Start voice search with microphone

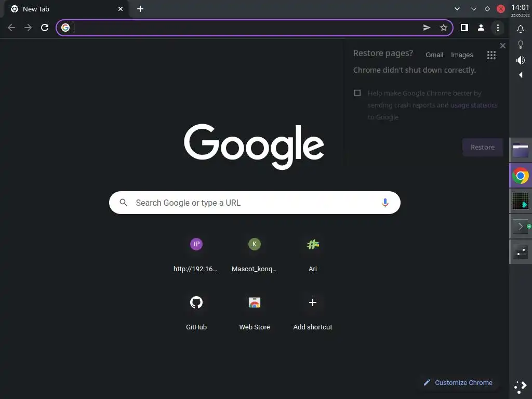coord(385,203)
